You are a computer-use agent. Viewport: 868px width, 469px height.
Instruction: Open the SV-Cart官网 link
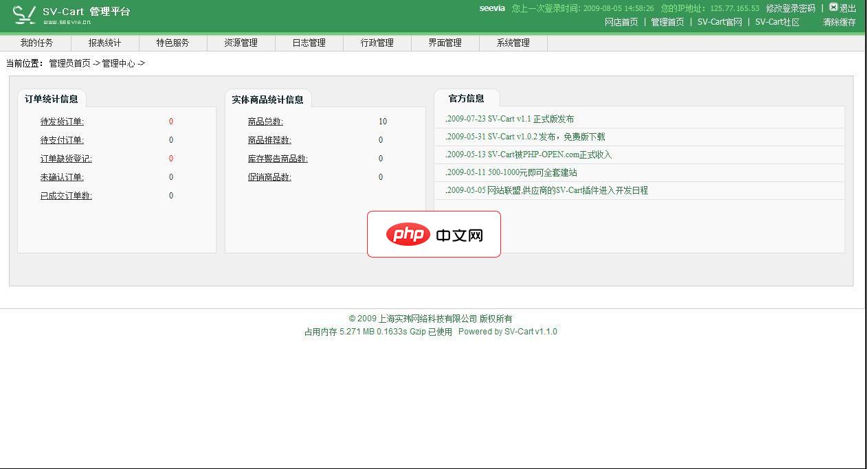pyautogui.click(x=720, y=23)
